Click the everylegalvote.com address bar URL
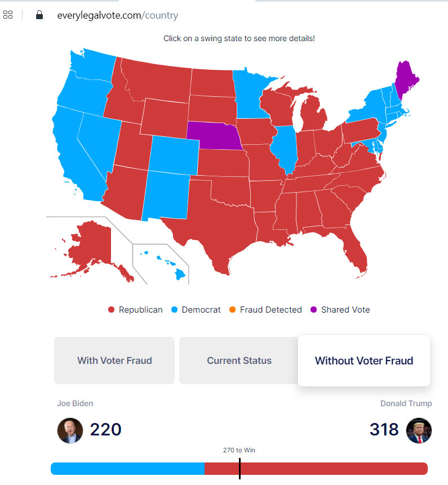Screen dimensions: 448x485 click(118, 15)
